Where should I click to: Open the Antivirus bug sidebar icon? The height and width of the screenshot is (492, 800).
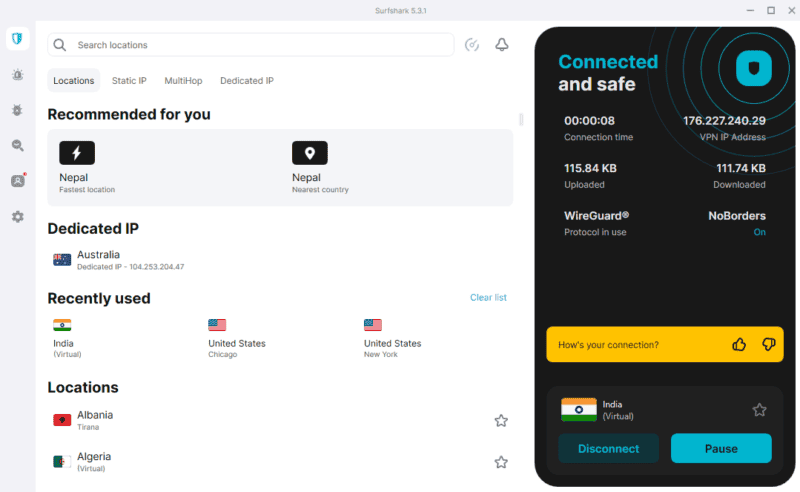coord(17,110)
